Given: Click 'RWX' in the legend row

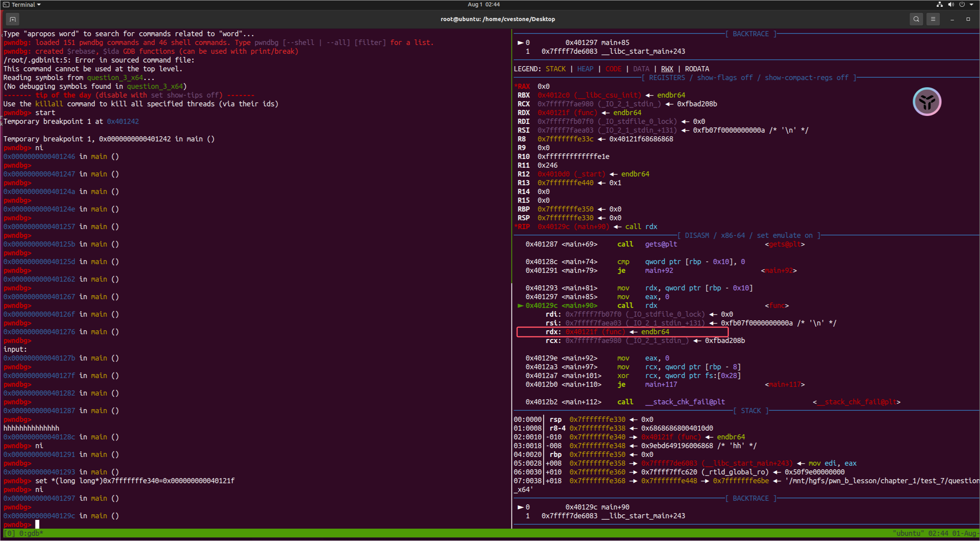Looking at the screenshot, I should click(x=667, y=69).
